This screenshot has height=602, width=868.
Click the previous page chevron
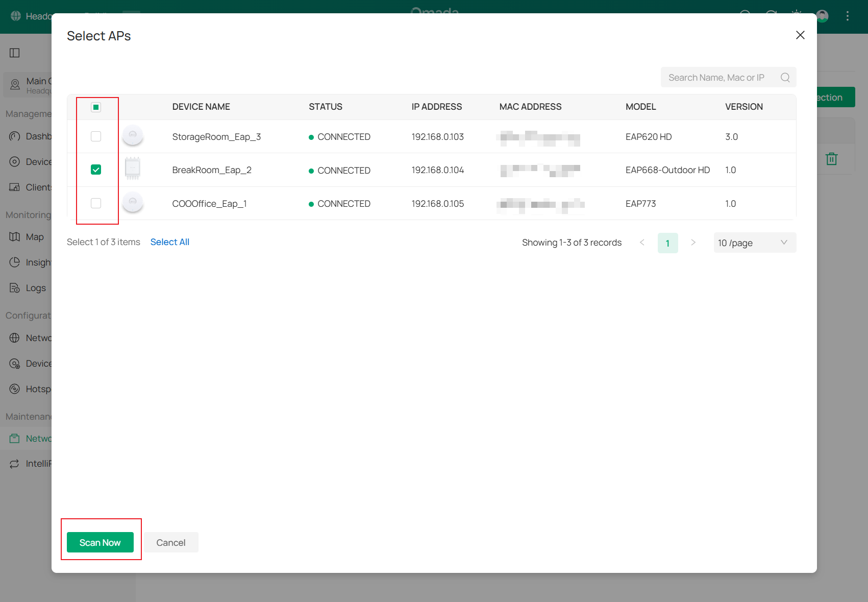pos(642,243)
